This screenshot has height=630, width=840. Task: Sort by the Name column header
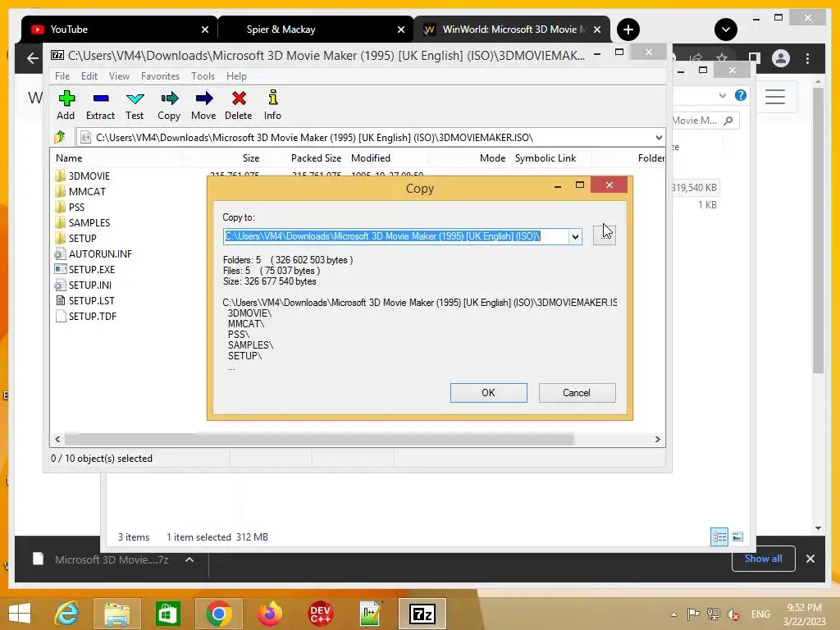click(x=69, y=158)
